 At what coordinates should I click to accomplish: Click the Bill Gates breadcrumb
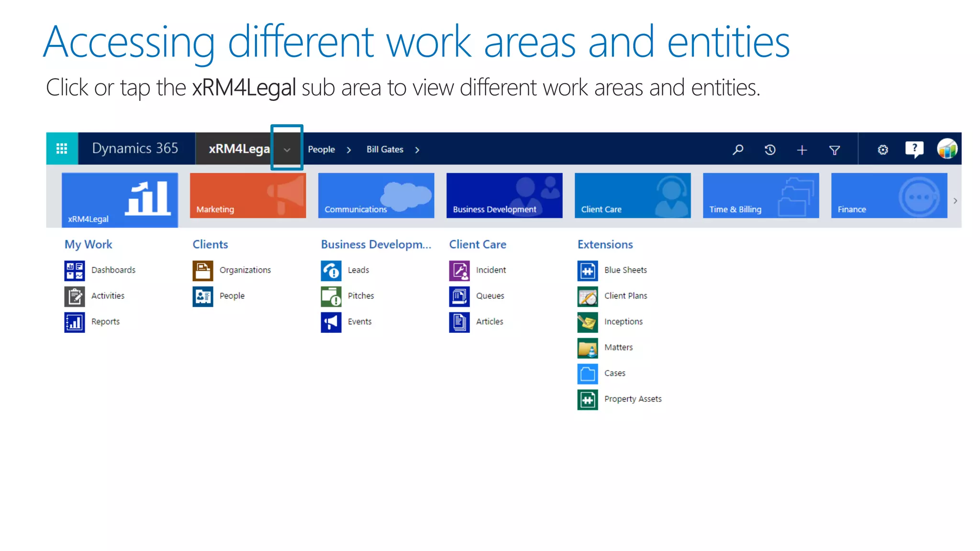tap(385, 150)
